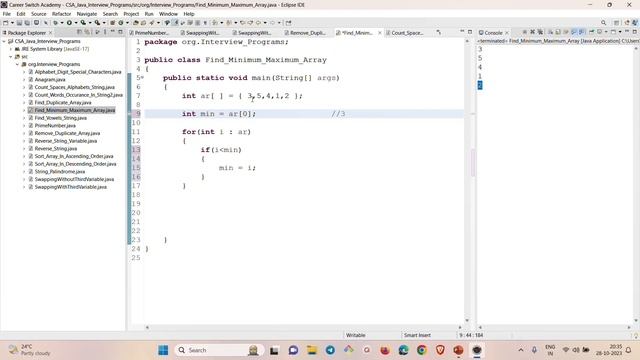Viewport: 640px width, 360px height.
Task: Select String_Palindrome.java in the tree
Action: (60, 171)
